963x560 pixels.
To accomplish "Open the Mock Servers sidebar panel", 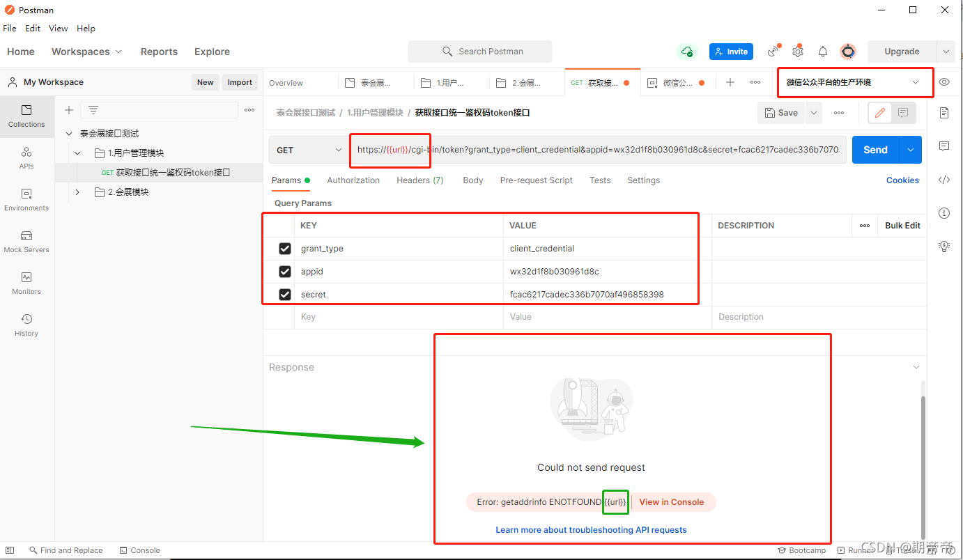I will (26, 242).
